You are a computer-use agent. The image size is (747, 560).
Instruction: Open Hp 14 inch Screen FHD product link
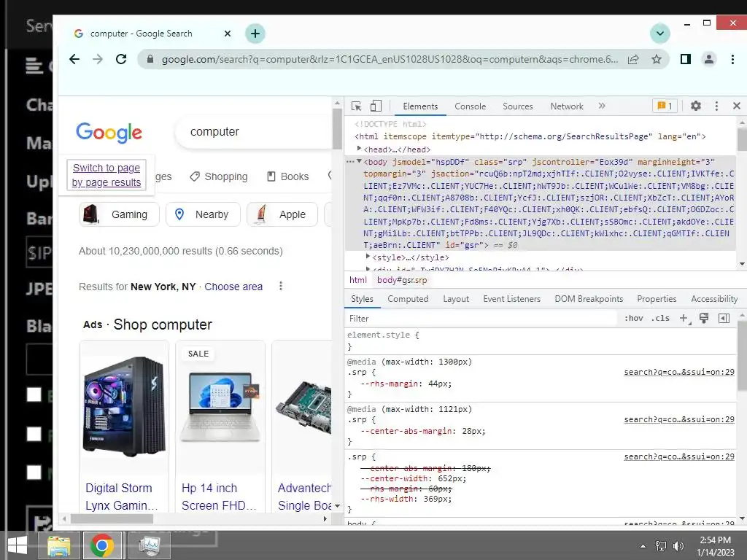pyautogui.click(x=219, y=497)
